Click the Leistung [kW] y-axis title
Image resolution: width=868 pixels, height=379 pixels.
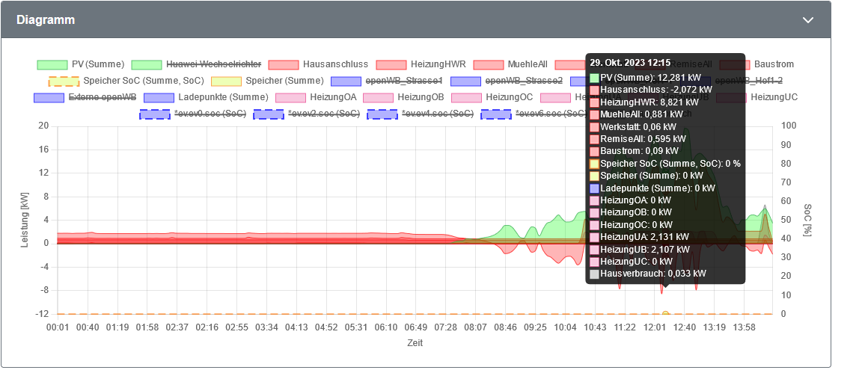[x=25, y=220]
